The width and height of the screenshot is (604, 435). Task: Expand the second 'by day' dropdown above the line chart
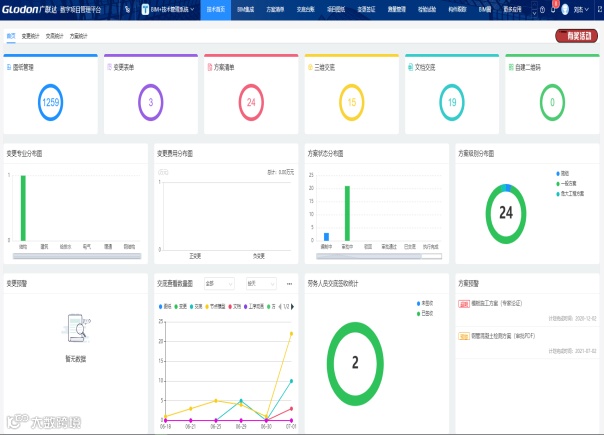261,284
